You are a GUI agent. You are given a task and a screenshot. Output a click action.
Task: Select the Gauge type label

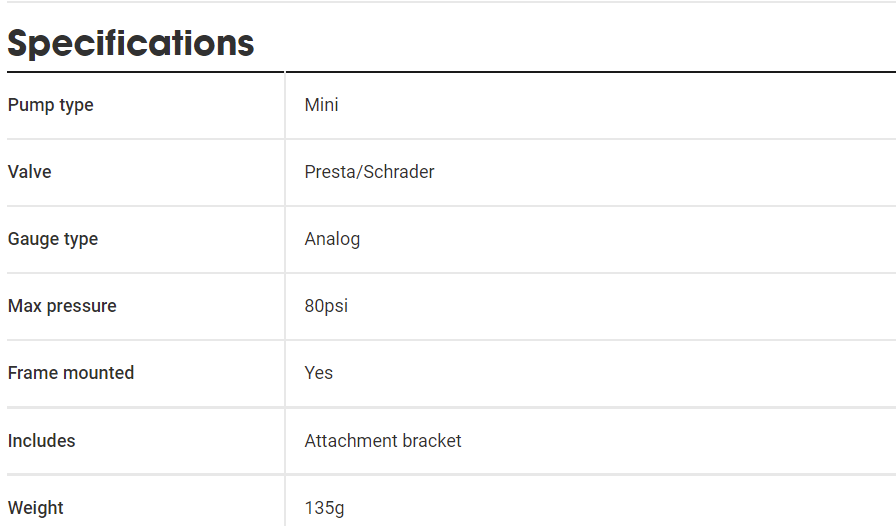(x=53, y=239)
